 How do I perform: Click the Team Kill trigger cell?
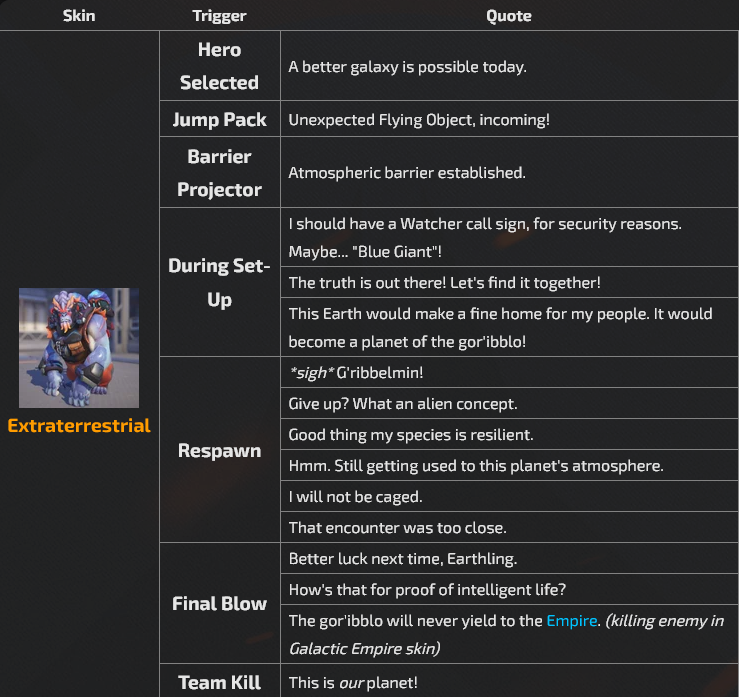(220, 681)
